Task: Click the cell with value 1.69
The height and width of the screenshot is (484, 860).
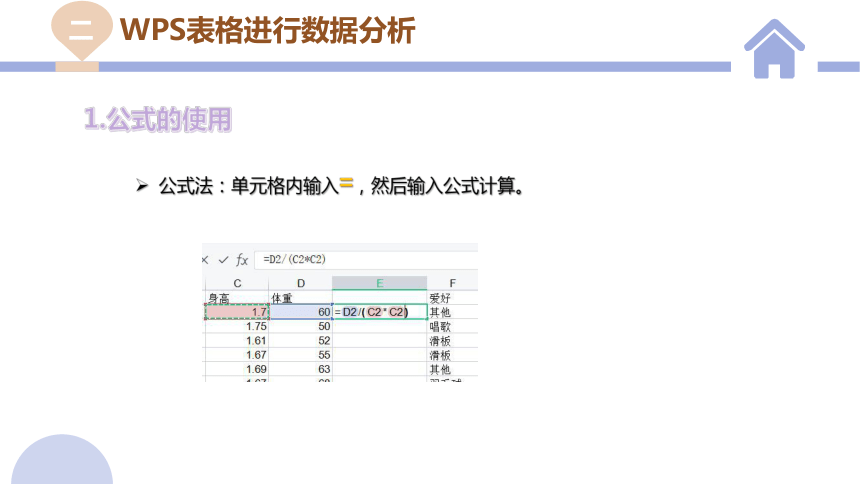Action: (237, 369)
